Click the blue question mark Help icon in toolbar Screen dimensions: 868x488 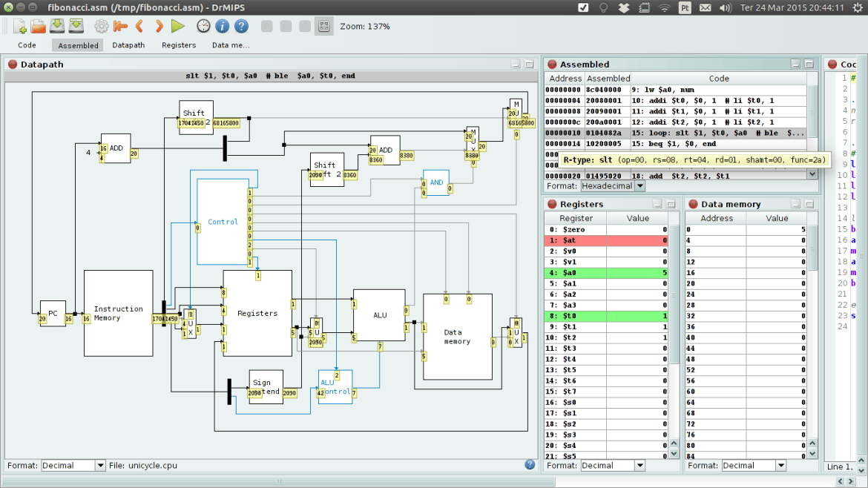pos(241,26)
